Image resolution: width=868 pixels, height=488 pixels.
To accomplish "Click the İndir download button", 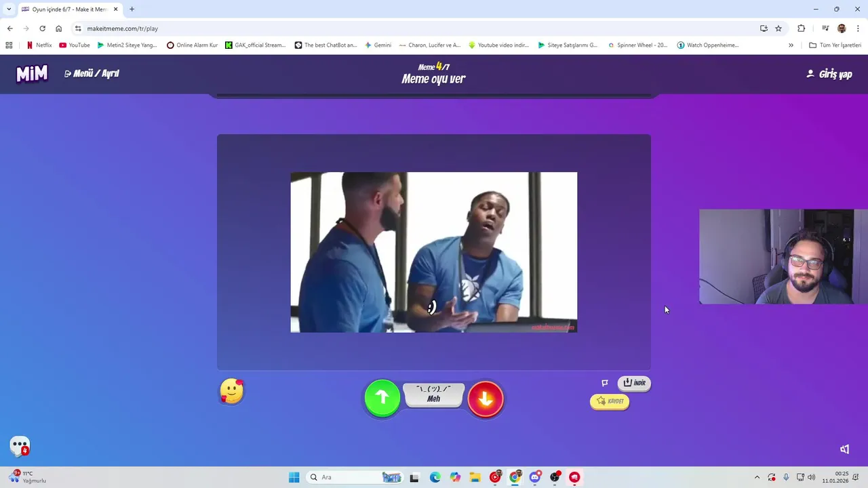I will click(x=634, y=383).
